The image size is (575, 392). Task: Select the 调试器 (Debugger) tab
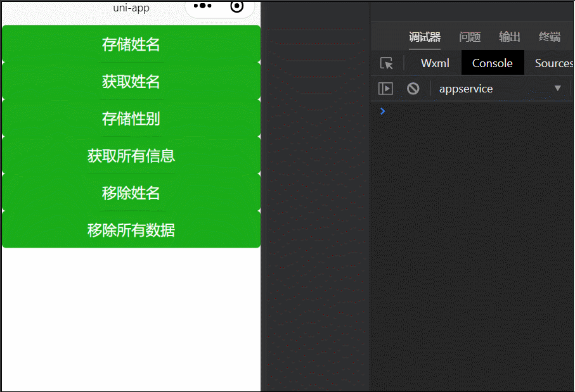click(x=424, y=37)
